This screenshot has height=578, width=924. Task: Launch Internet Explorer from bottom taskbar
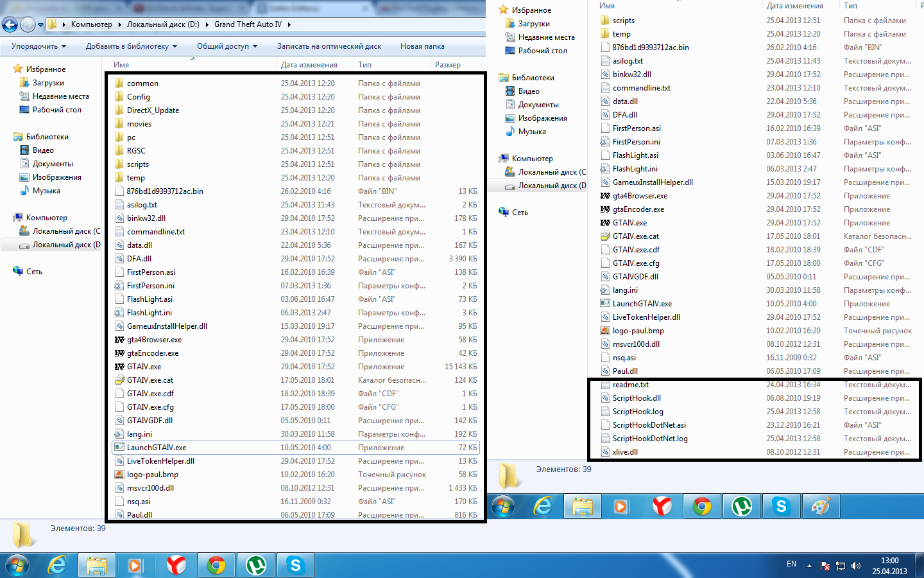coord(58,565)
